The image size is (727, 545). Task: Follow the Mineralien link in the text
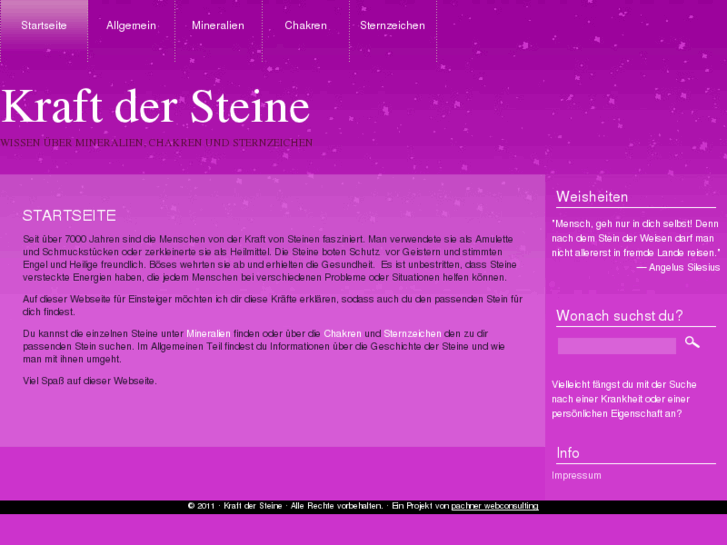point(208,333)
